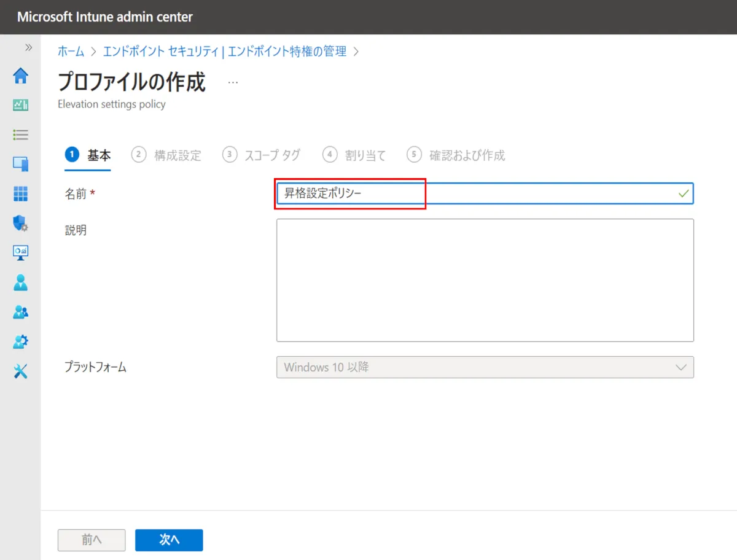Screen dimensions: 737x560
Task: Go to the スコープ タグ step tab
Action: (x=262, y=155)
